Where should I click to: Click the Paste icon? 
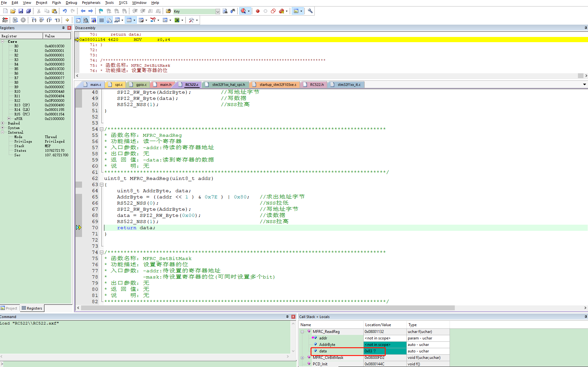pos(54,11)
